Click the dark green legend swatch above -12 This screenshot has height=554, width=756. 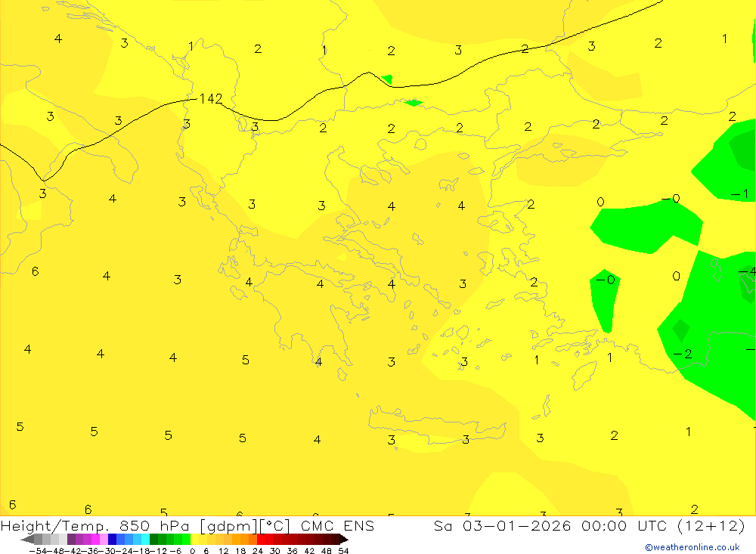coord(153,540)
